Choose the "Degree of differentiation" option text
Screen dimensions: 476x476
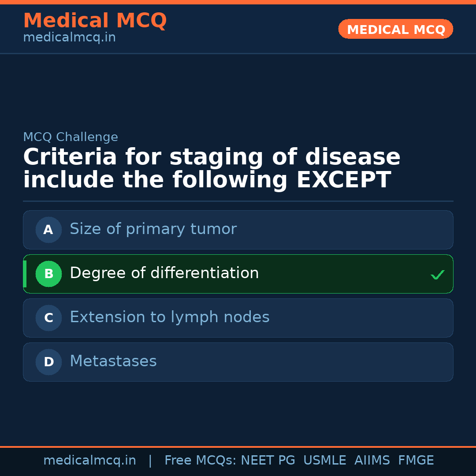tap(164, 273)
